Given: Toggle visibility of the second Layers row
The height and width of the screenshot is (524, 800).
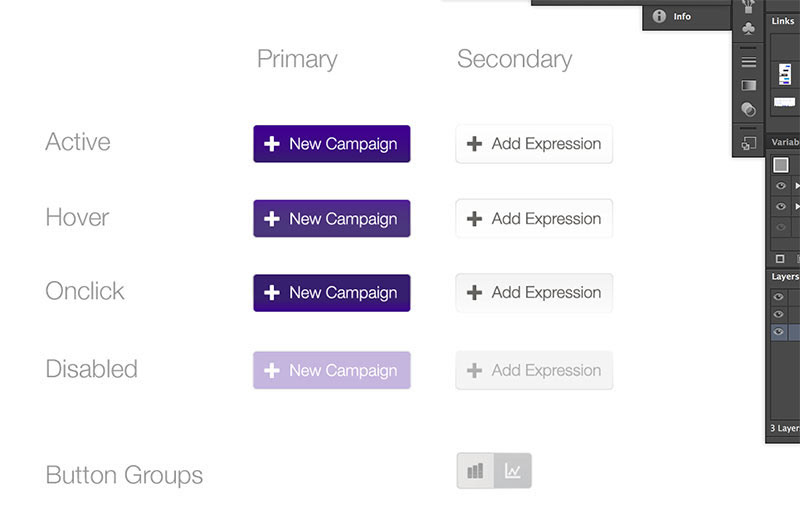Looking at the screenshot, I should pos(778,314).
